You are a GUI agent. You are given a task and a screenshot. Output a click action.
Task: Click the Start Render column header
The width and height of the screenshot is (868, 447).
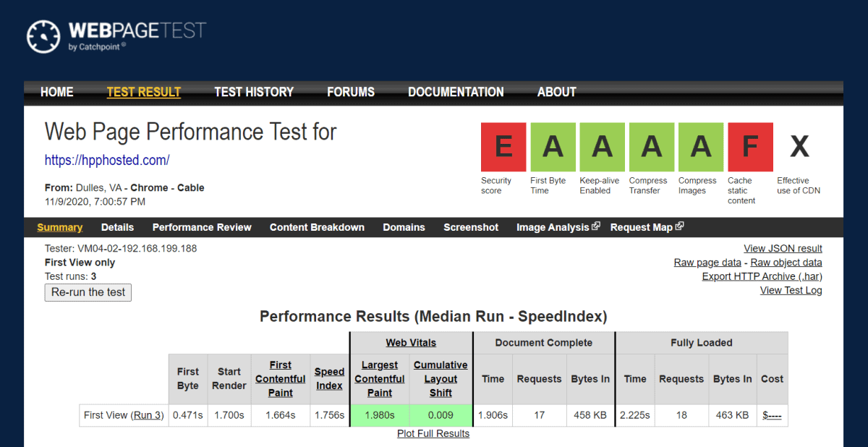click(229, 378)
